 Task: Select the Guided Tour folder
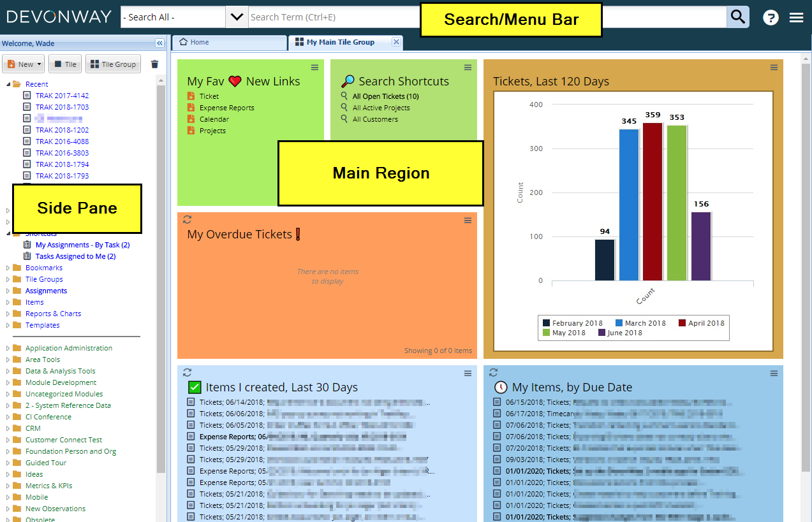click(x=46, y=463)
